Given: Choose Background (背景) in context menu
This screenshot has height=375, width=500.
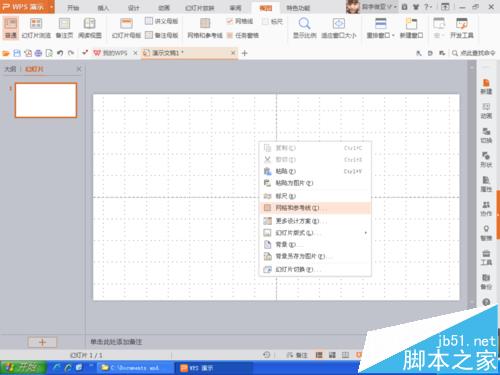Looking at the screenshot, I should click(x=316, y=245).
